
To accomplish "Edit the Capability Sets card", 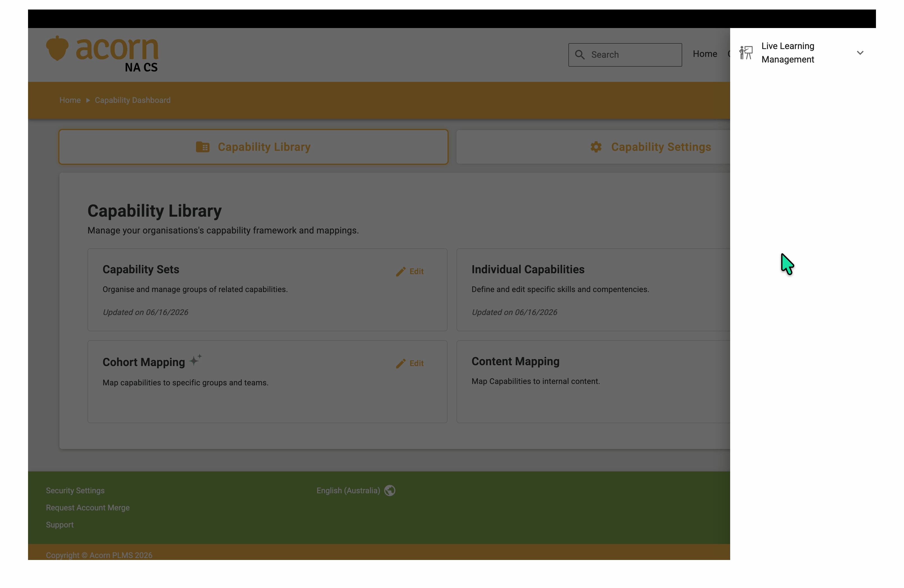I will 409,271.
